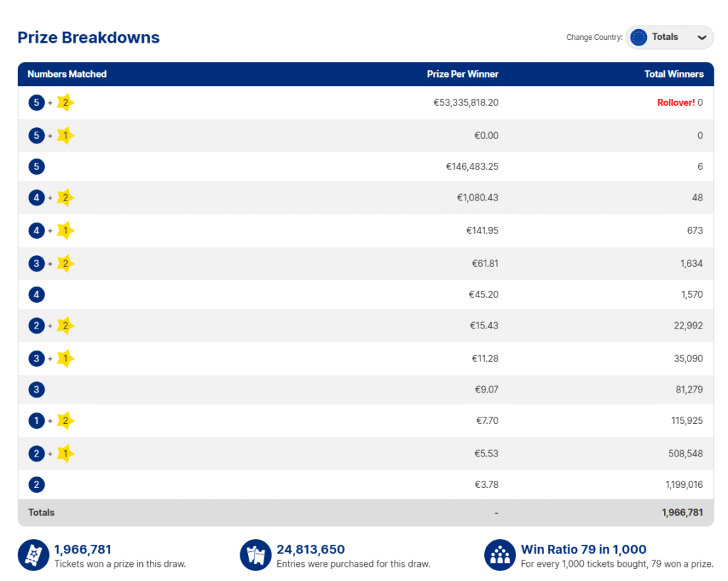Viewport: 728px width, 581px height.
Task: Click the 115,925 total winners cell
Action: click(x=687, y=421)
